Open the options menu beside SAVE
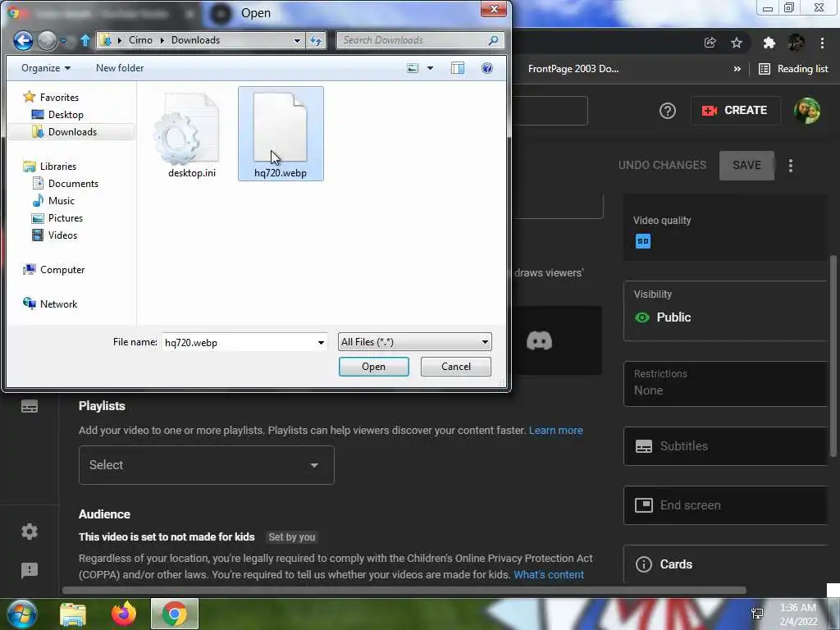Image resolution: width=840 pixels, height=630 pixels. tap(791, 166)
